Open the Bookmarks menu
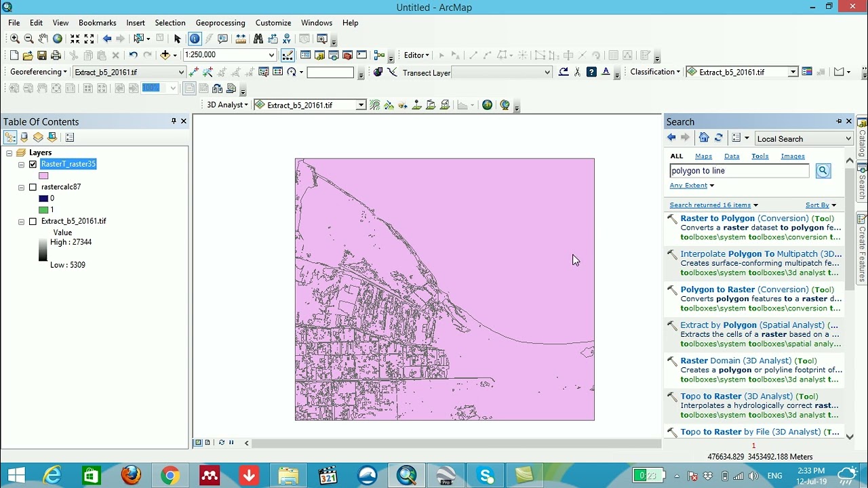Viewport: 868px width, 488px height. 98,22
